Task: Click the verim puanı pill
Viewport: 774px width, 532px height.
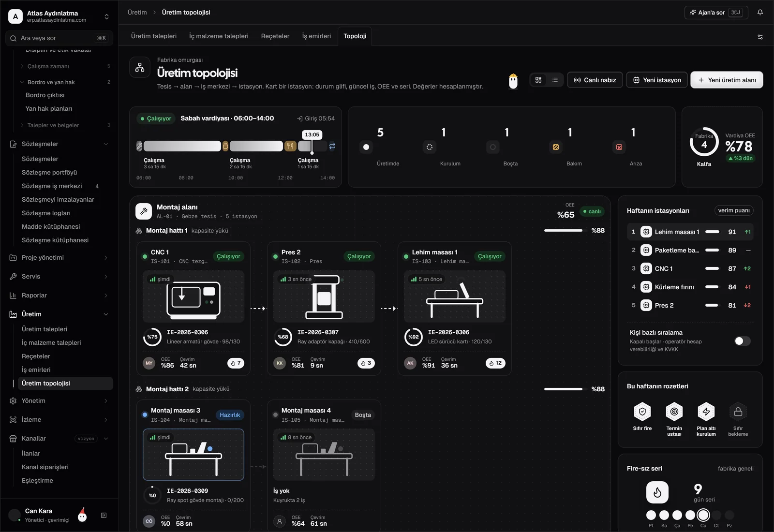Action: pos(734,210)
